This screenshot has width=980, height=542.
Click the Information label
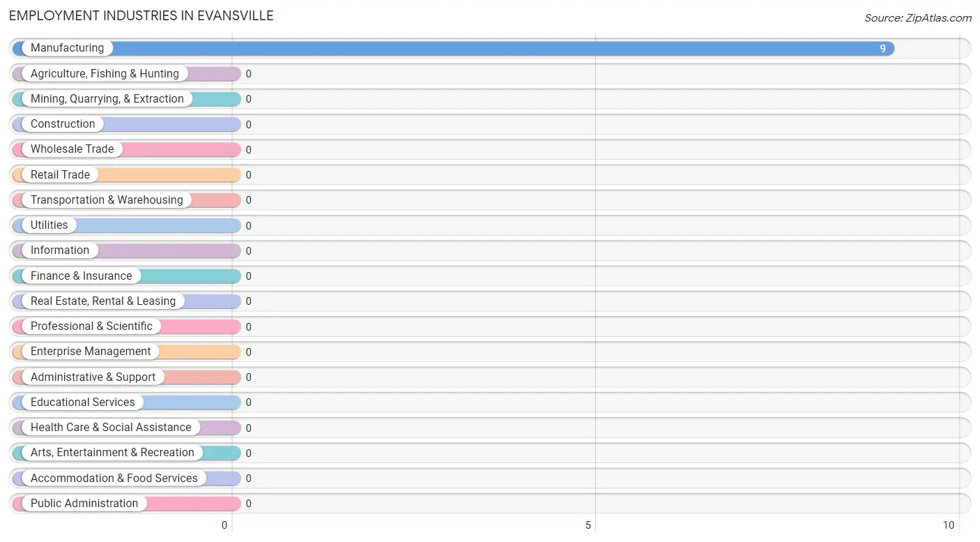click(60, 250)
